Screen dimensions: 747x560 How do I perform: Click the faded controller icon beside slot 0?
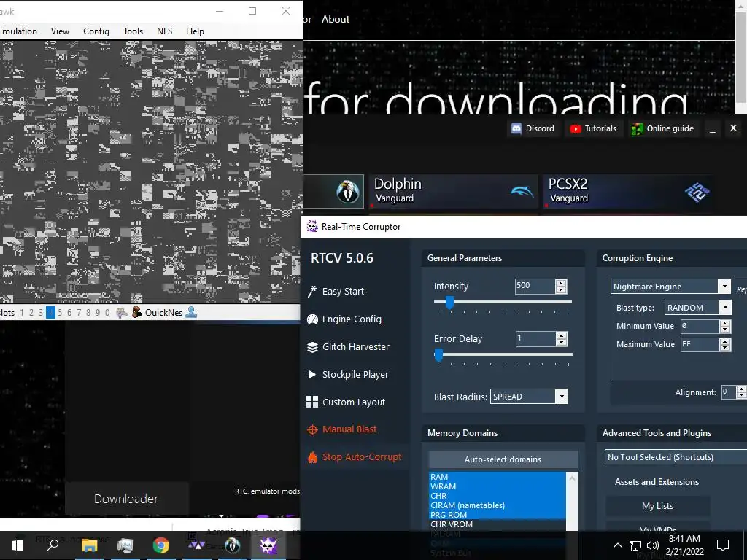122,312
